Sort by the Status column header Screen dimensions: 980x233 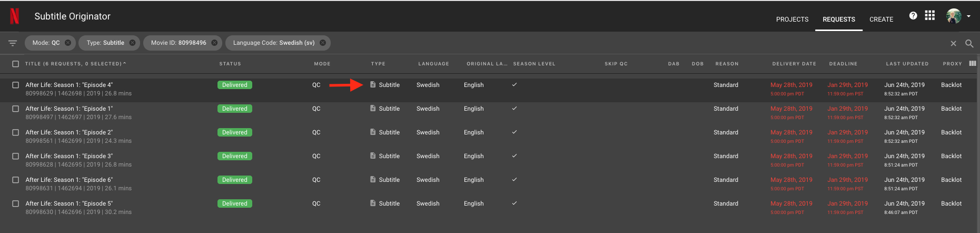(x=230, y=64)
